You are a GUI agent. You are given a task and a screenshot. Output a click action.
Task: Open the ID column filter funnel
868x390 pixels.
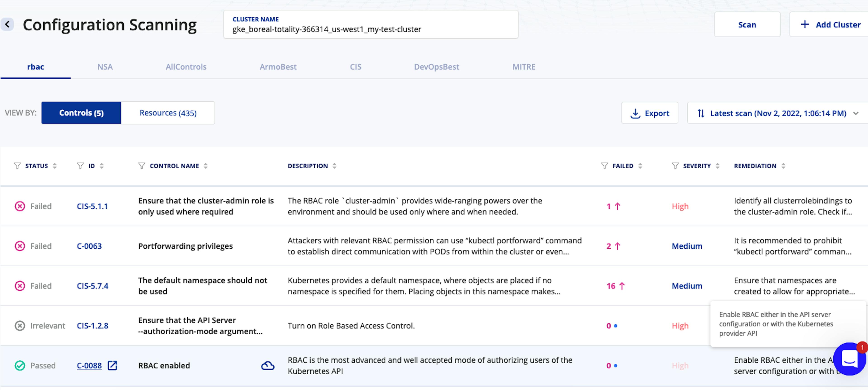click(x=80, y=166)
